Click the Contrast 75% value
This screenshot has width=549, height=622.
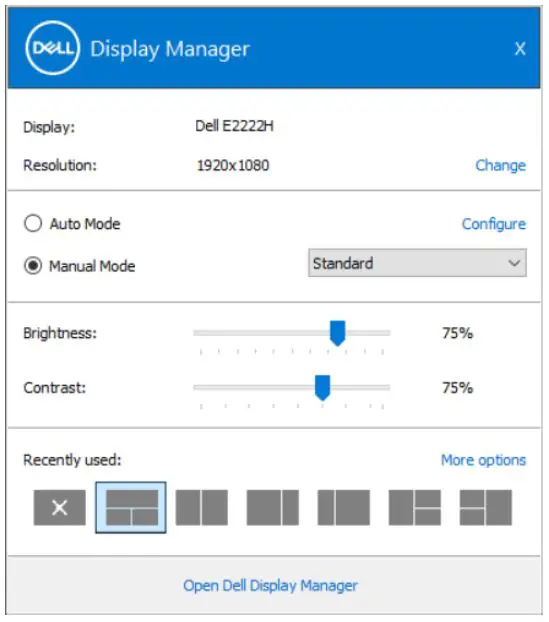(458, 387)
